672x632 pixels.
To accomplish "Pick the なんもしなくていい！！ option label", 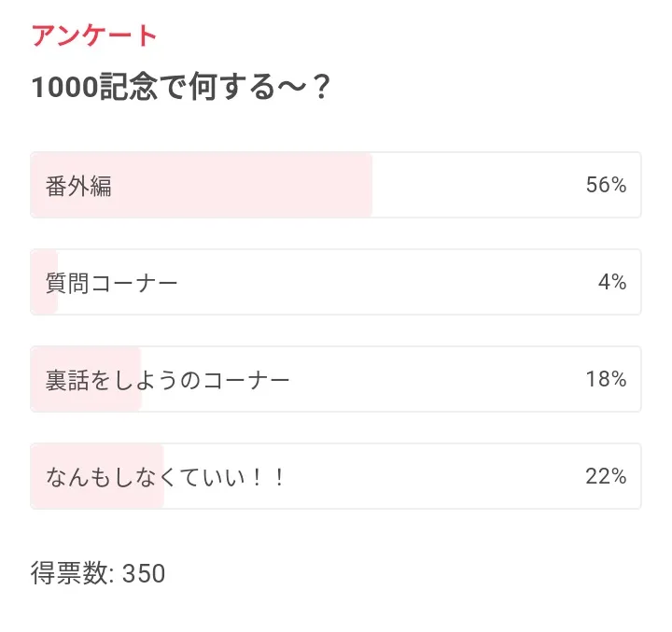I will pyautogui.click(x=164, y=477).
